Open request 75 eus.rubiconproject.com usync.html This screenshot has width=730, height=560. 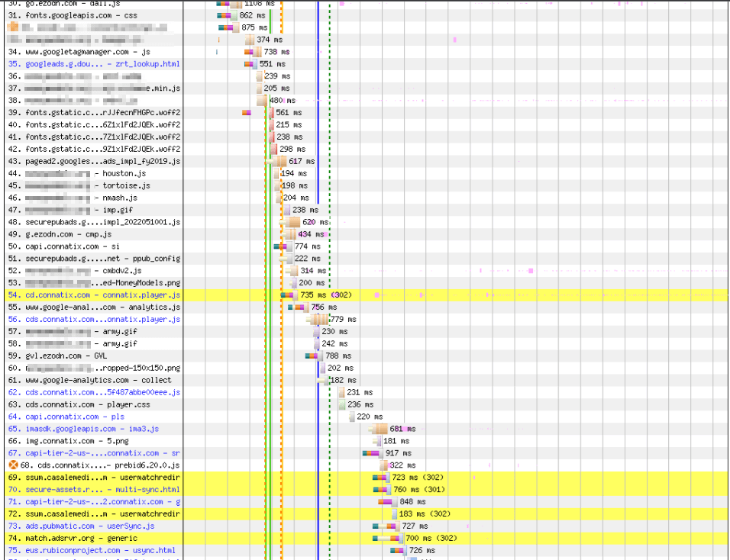pos(92,550)
